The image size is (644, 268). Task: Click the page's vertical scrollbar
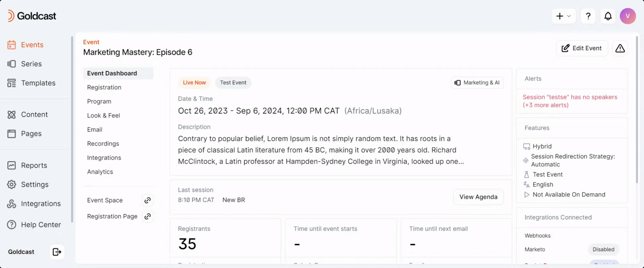click(x=637, y=112)
